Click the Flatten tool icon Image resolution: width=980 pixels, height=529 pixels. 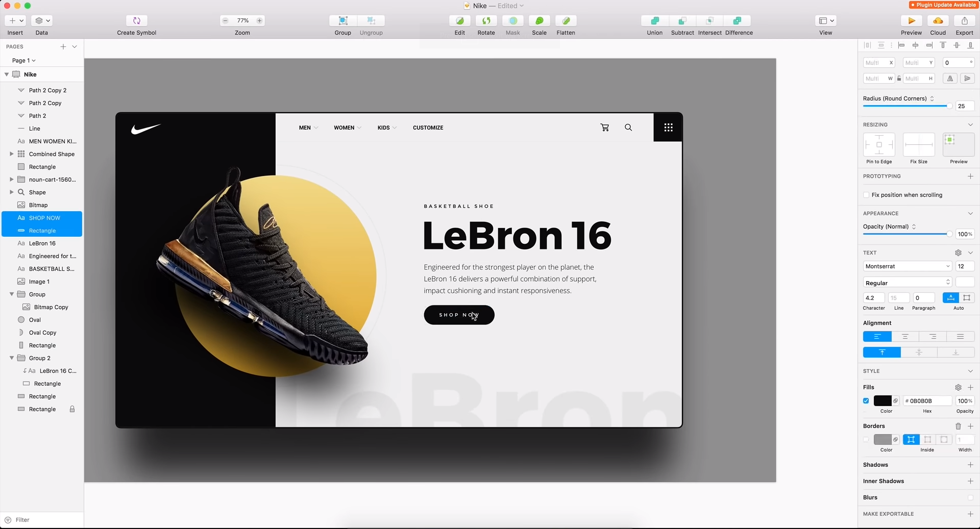566,21
